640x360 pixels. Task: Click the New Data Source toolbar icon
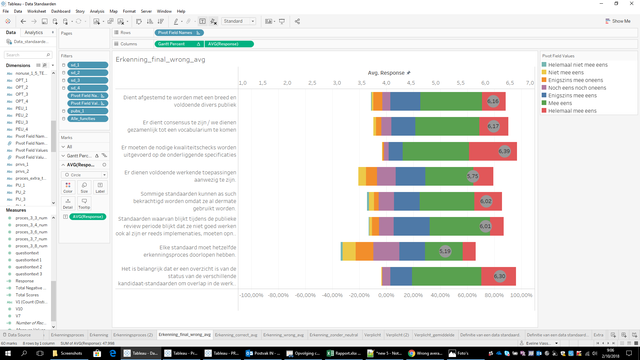(x=55, y=21)
